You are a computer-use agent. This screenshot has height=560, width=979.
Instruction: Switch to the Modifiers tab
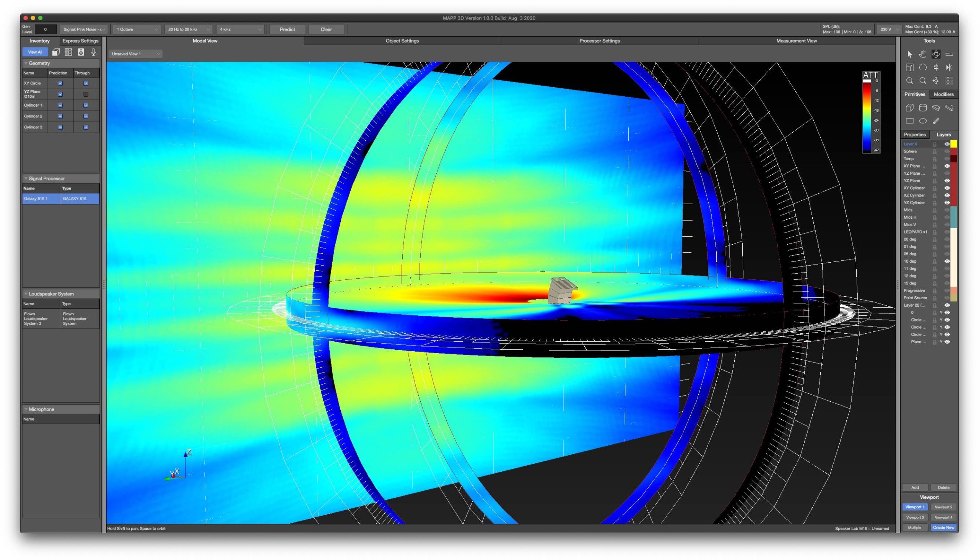coord(943,94)
